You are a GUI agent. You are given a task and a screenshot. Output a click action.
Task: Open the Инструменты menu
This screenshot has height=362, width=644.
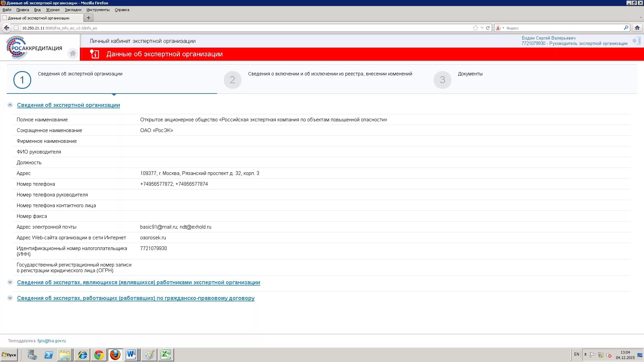pos(98,10)
